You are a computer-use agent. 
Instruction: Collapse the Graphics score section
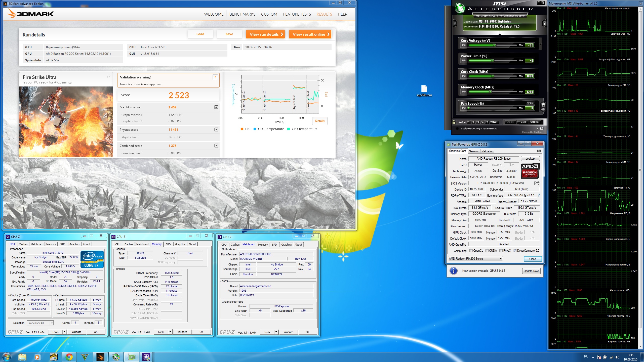(216, 107)
